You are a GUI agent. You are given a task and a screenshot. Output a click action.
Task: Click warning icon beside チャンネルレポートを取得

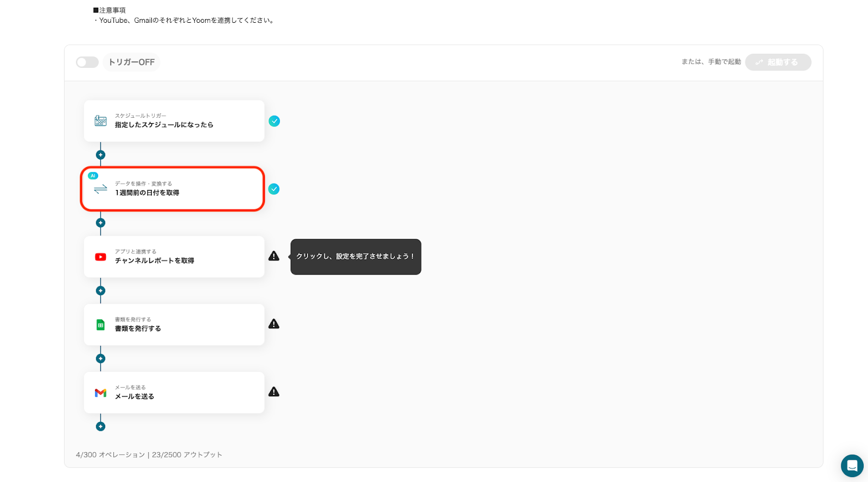click(x=274, y=256)
